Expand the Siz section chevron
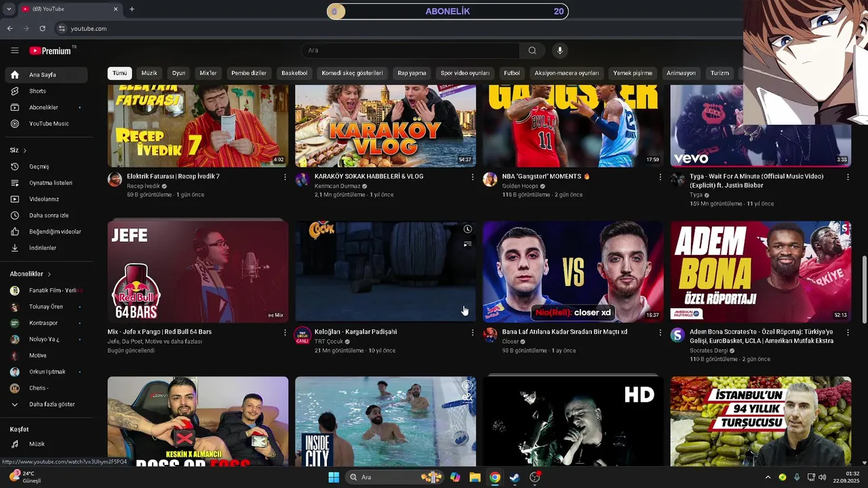 25,150
